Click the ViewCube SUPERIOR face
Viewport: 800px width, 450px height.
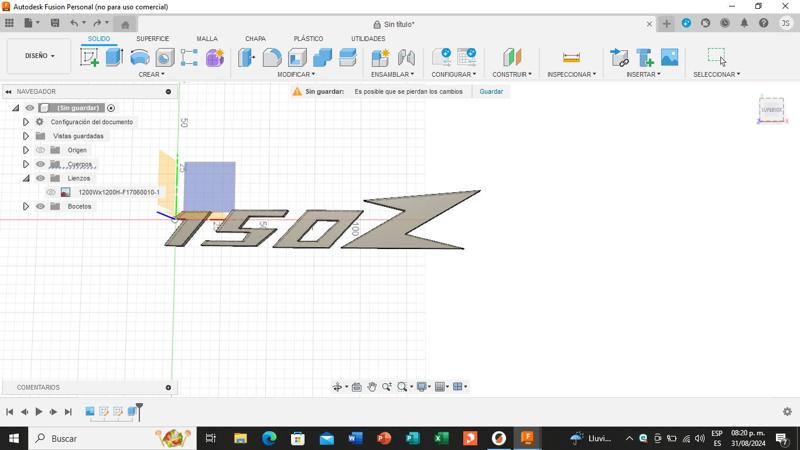point(771,110)
